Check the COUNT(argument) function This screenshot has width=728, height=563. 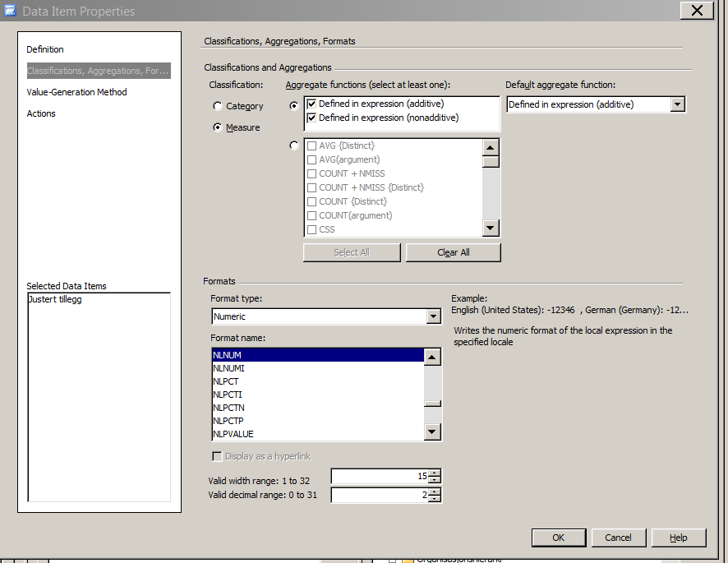[311, 215]
